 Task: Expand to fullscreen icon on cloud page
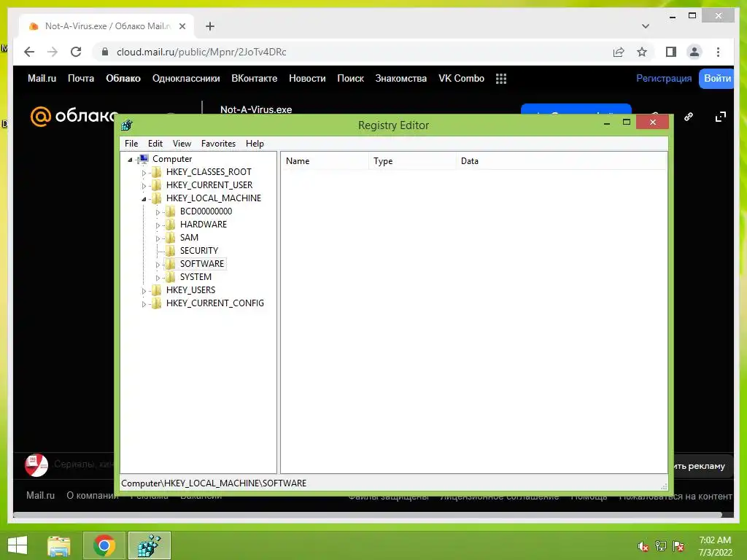[x=720, y=117]
